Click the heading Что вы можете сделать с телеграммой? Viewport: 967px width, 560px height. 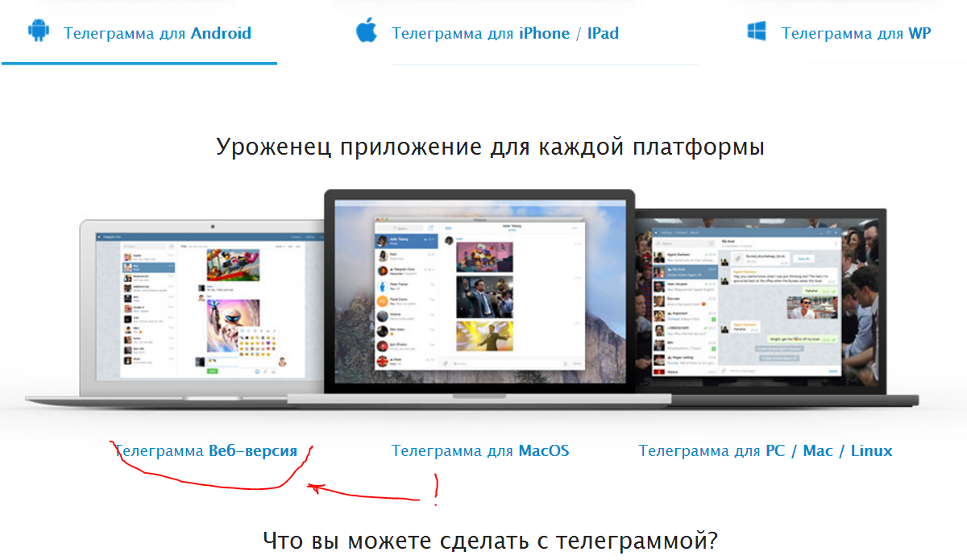pyautogui.click(x=489, y=540)
